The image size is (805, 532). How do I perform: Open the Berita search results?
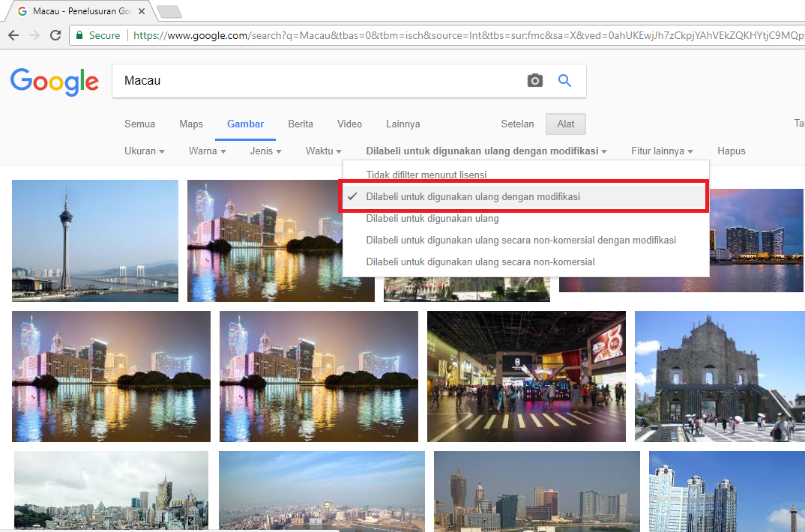click(300, 124)
